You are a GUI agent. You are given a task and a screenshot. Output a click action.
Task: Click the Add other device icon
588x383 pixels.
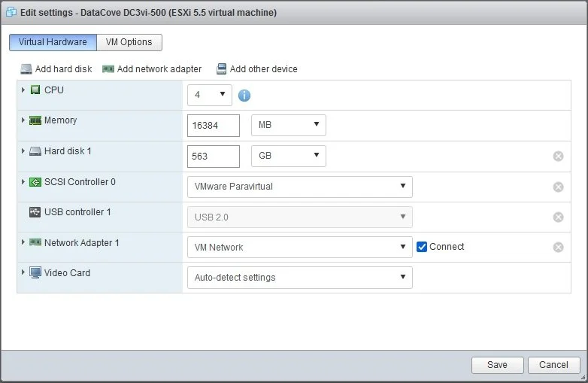tap(221, 69)
